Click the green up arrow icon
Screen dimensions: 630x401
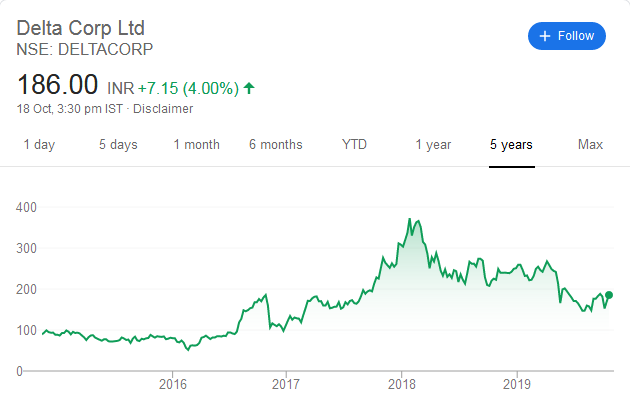249,88
